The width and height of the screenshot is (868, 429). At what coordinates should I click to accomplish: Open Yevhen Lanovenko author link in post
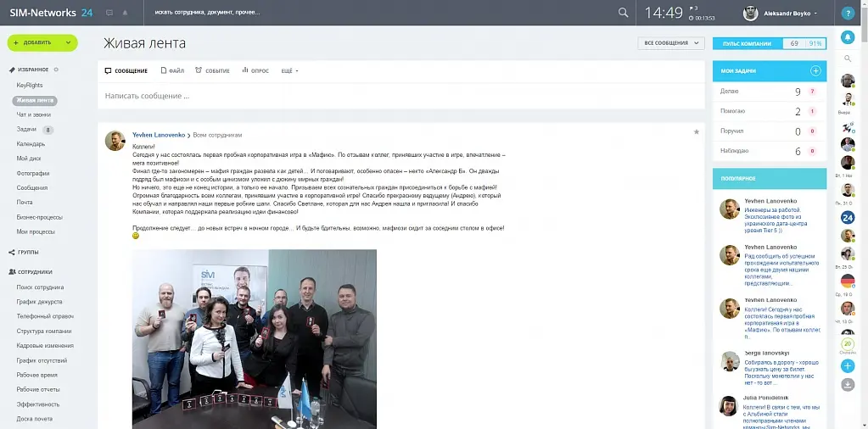coord(158,135)
